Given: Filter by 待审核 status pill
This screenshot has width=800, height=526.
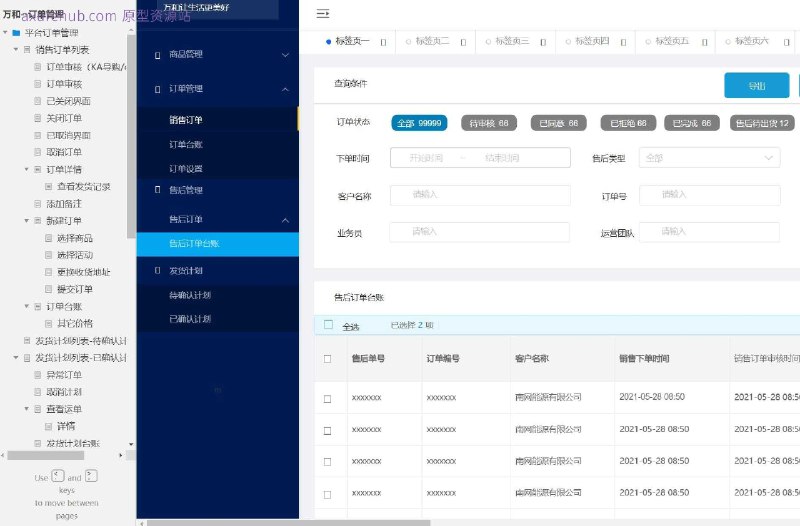Looking at the screenshot, I should tap(489, 123).
